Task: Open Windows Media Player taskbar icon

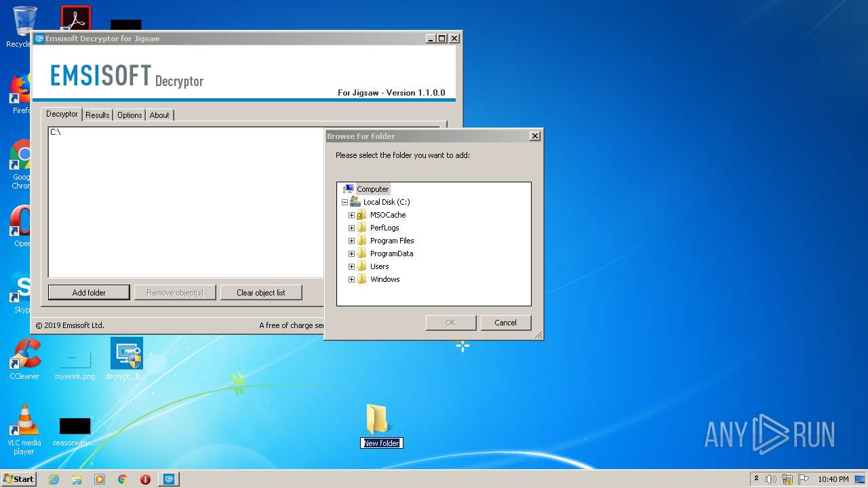Action: [x=100, y=479]
